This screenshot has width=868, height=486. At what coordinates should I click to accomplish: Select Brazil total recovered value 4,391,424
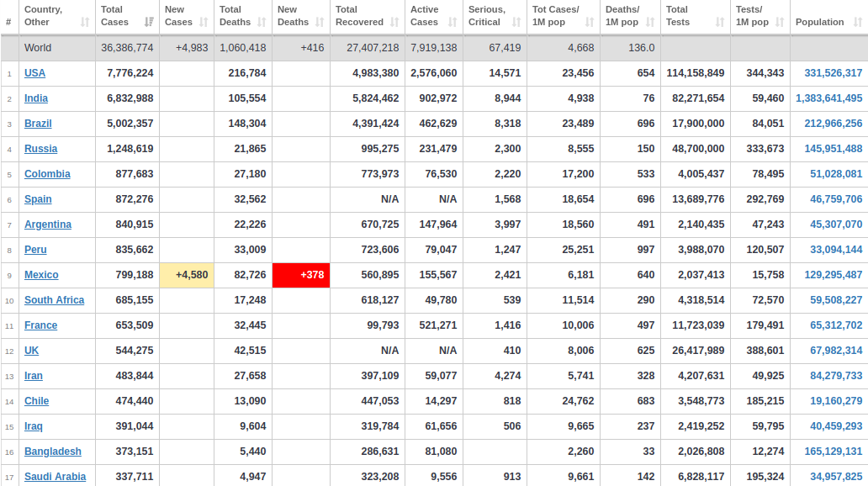[375, 124]
